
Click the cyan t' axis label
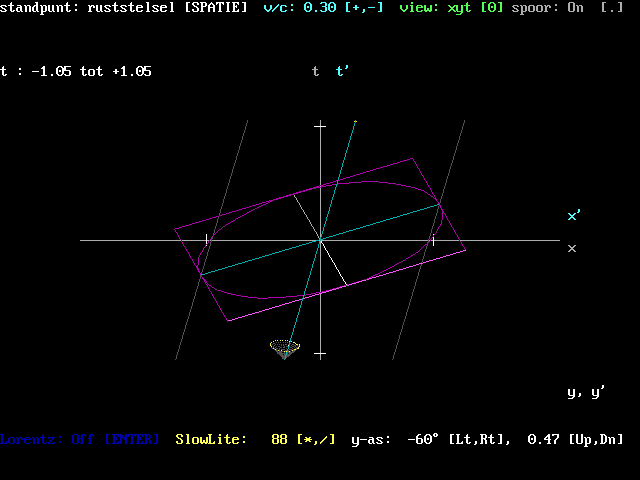(343, 72)
